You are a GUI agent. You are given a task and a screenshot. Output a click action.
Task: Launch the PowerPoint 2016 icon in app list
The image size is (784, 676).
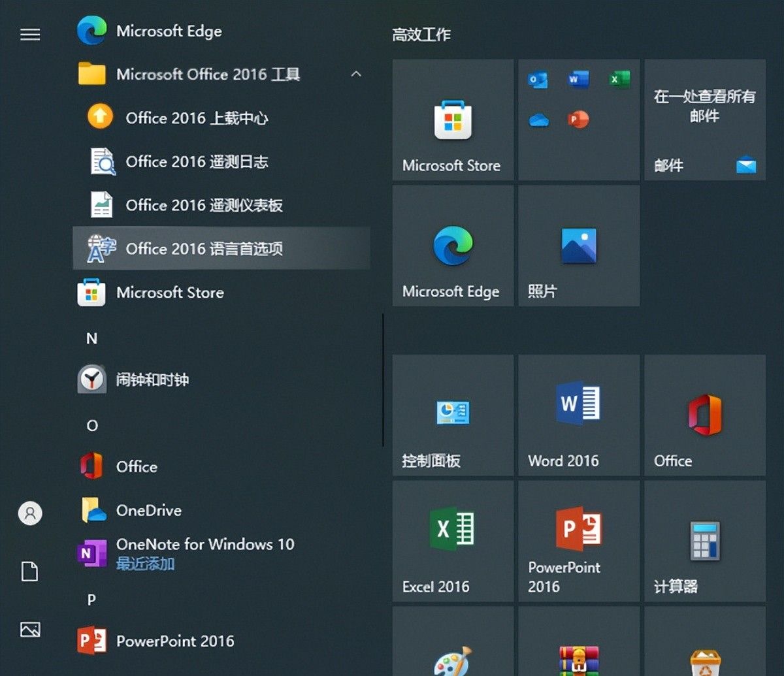[91, 641]
